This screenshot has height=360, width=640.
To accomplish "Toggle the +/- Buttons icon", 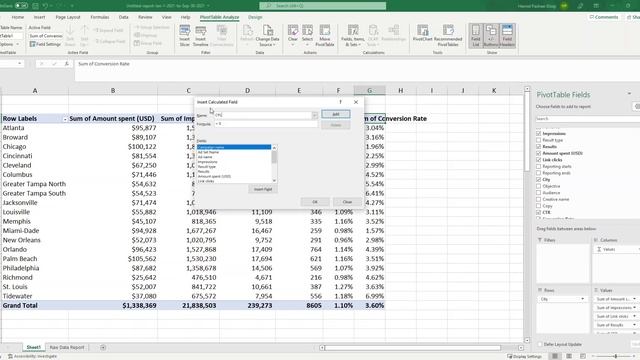I will point(491,36).
